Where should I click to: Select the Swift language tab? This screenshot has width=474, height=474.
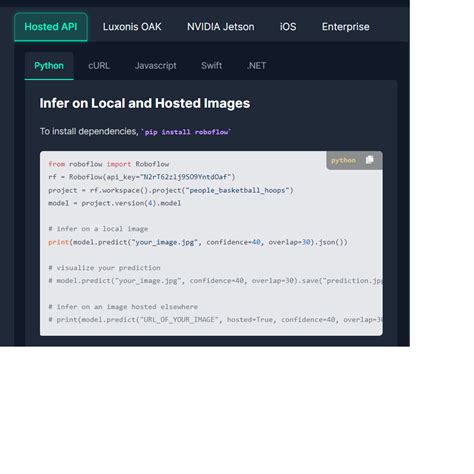pos(211,66)
